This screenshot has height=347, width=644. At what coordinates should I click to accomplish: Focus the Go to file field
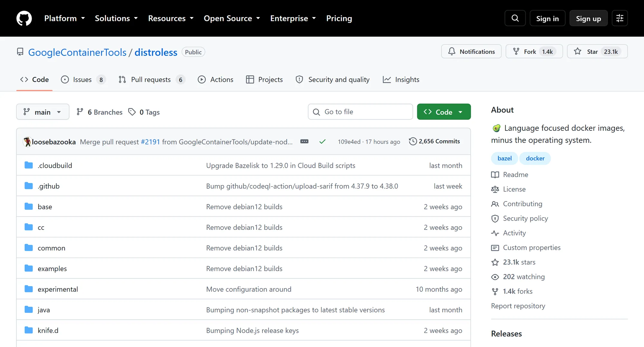(360, 112)
